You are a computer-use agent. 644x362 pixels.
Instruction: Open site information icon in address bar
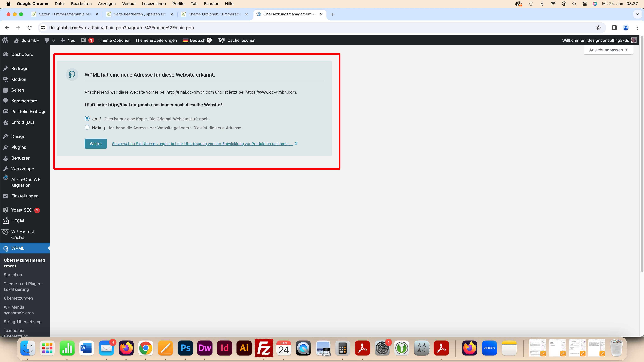pyautogui.click(x=43, y=27)
